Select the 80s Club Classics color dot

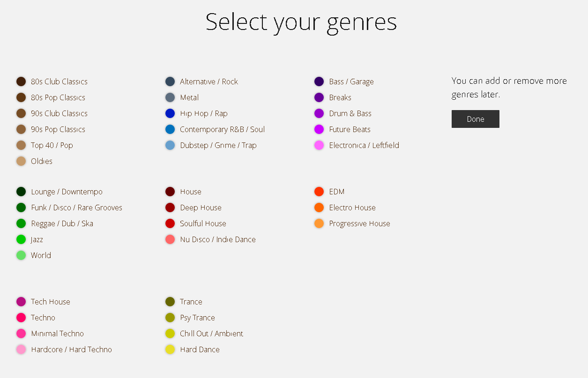pos(21,82)
